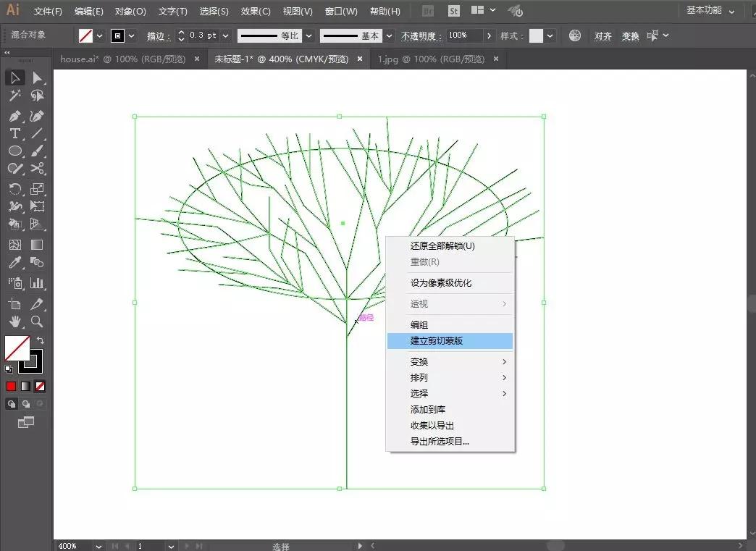Click Fill swatch in toolbox
Image resolution: width=756 pixels, height=551 pixels.
17,348
